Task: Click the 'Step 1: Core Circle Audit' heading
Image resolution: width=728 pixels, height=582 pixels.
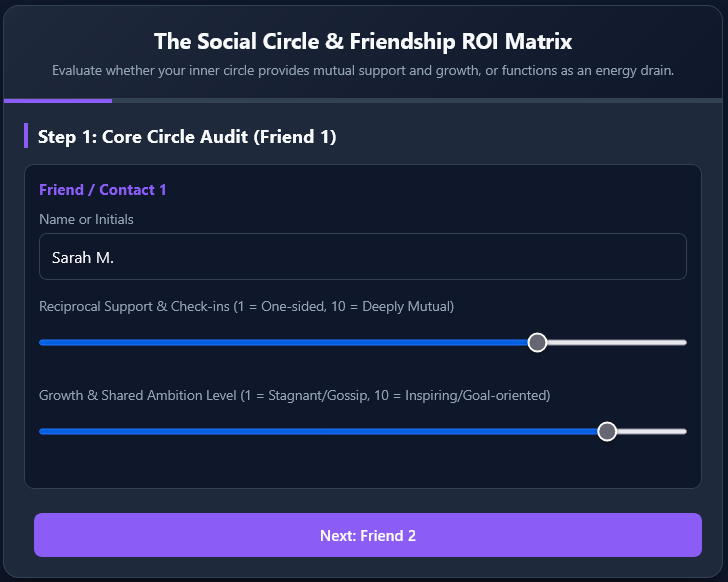Action: 187,137
